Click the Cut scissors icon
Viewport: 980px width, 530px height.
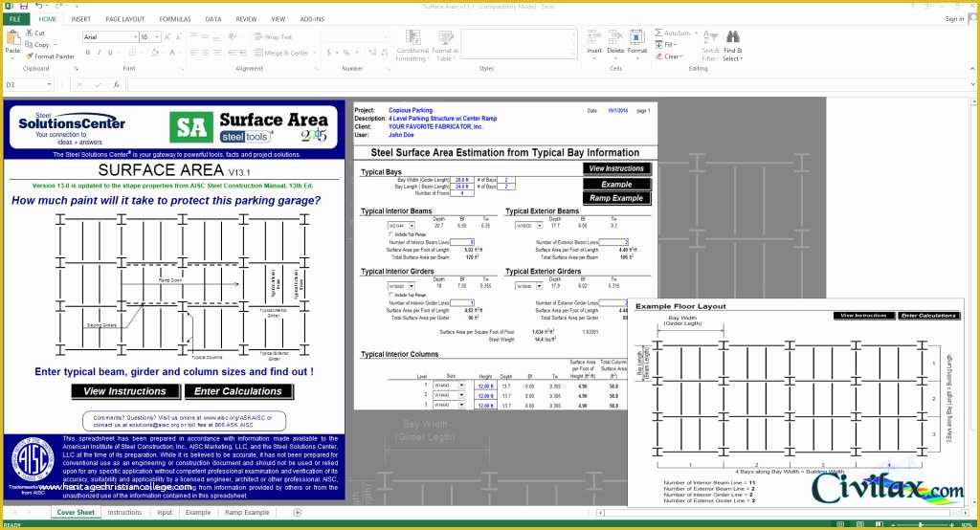tap(29, 33)
